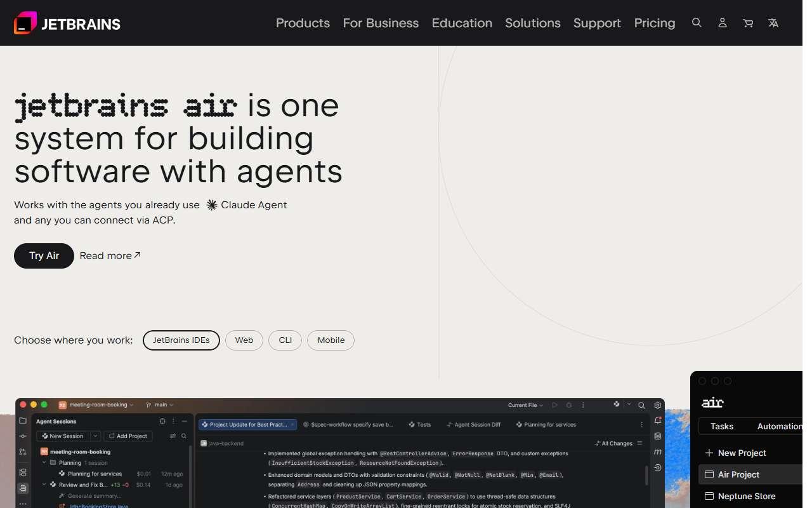The image size is (812, 508).
Task: Select Neptune Store in Air window
Action: 740,496
